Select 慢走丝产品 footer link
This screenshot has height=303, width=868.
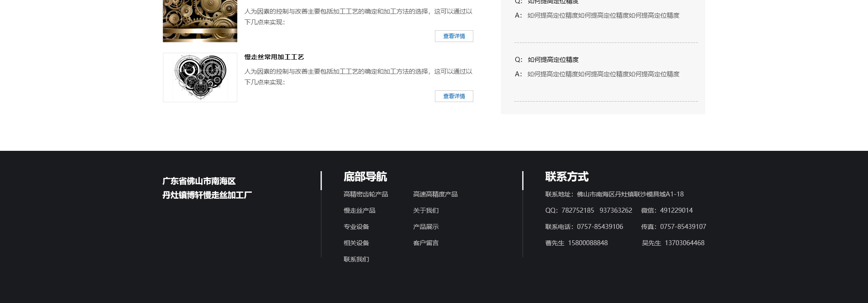point(359,210)
